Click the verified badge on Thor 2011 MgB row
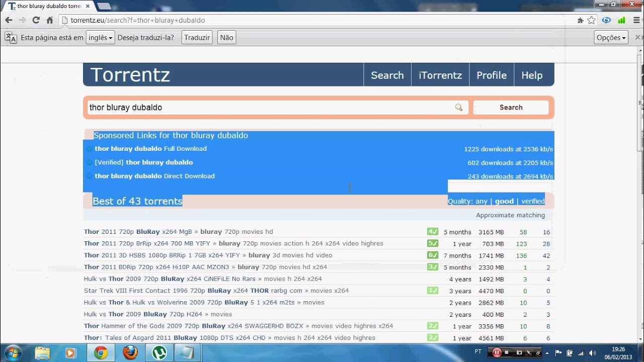644x362 pixels. point(433,232)
